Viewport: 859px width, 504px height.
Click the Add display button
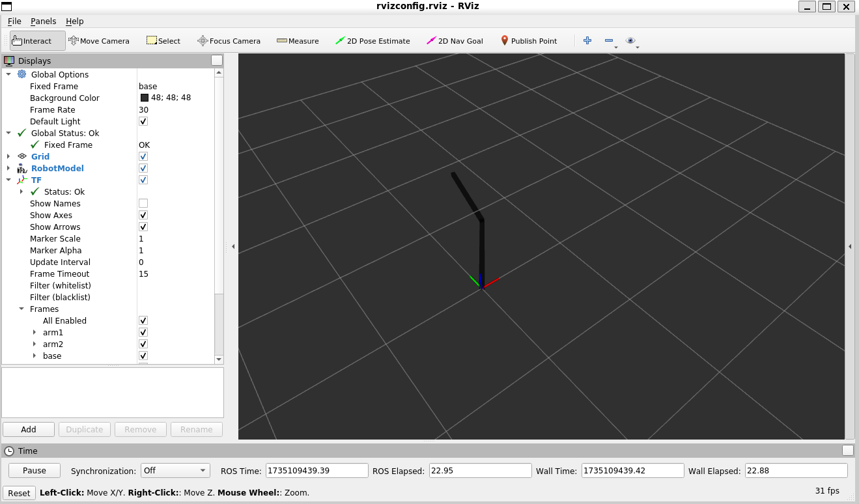(29, 429)
